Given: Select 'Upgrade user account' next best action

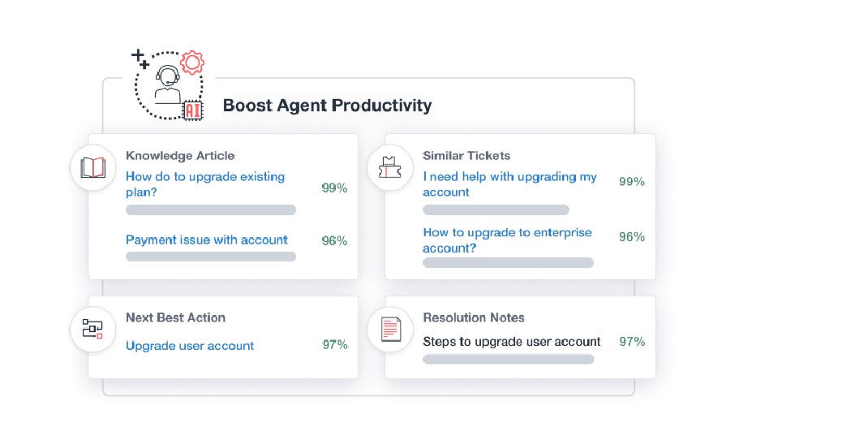Looking at the screenshot, I should point(190,346).
